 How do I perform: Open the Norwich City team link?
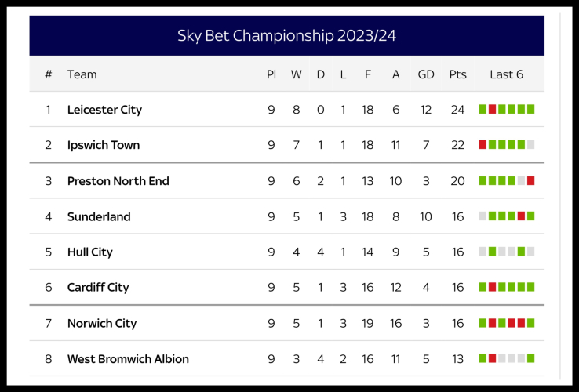102,323
